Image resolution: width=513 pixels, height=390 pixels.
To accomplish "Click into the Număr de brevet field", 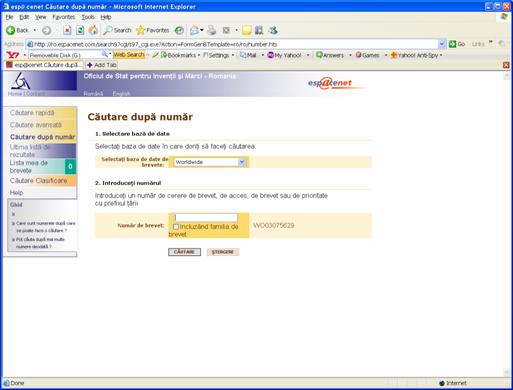I will pyautogui.click(x=206, y=218).
